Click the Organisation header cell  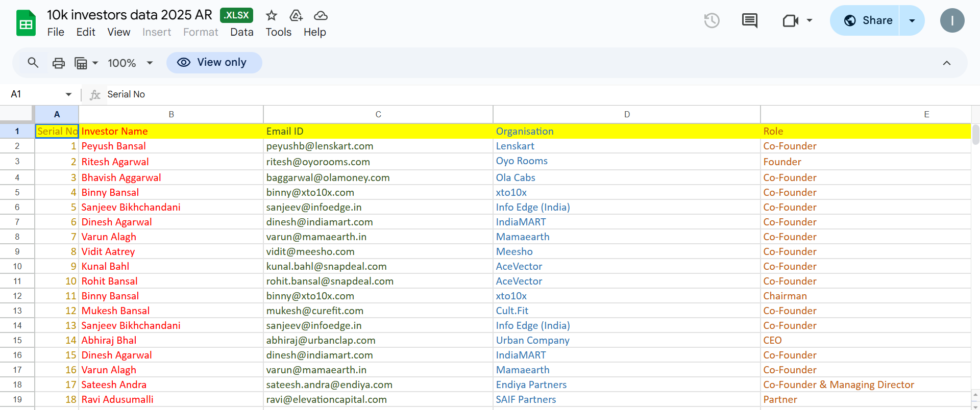[627, 131]
